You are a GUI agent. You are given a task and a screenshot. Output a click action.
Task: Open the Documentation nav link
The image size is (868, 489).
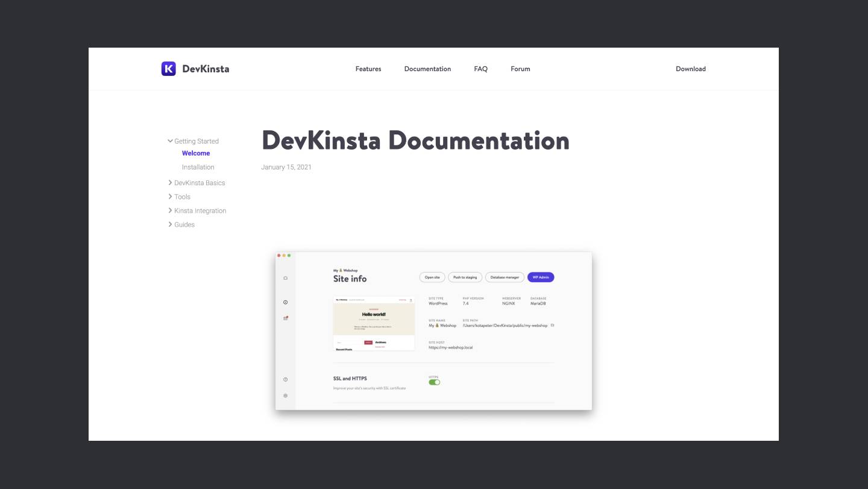[427, 69]
